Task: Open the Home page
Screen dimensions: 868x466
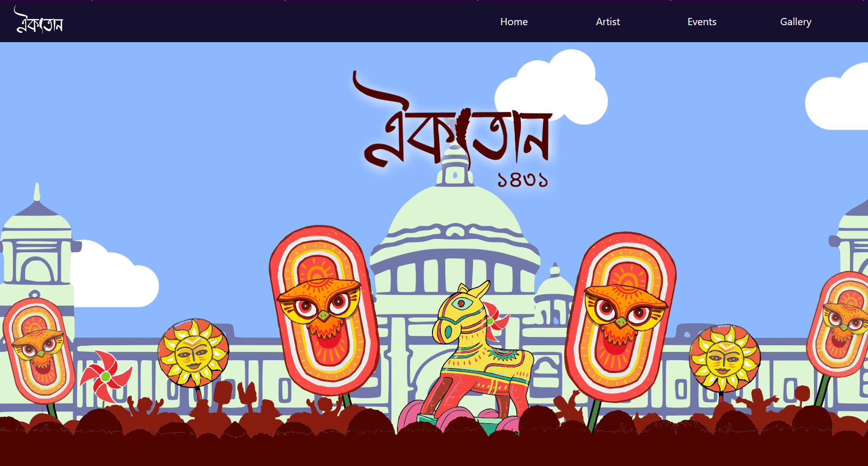Action: pyautogui.click(x=514, y=22)
